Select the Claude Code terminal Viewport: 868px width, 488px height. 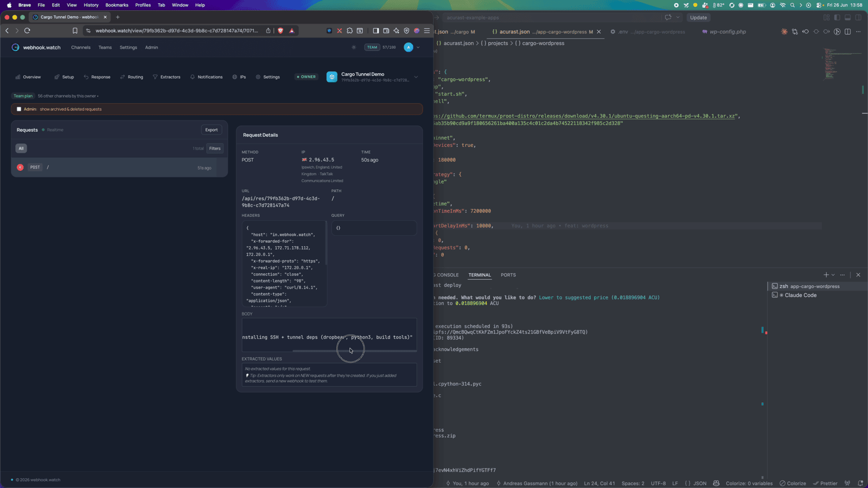(816, 296)
